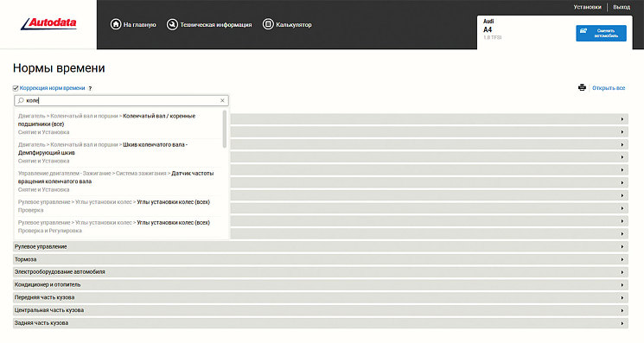Viewport: 644px width, 343px height.
Task: Open the Калькулятор menu item
Action: click(x=294, y=24)
